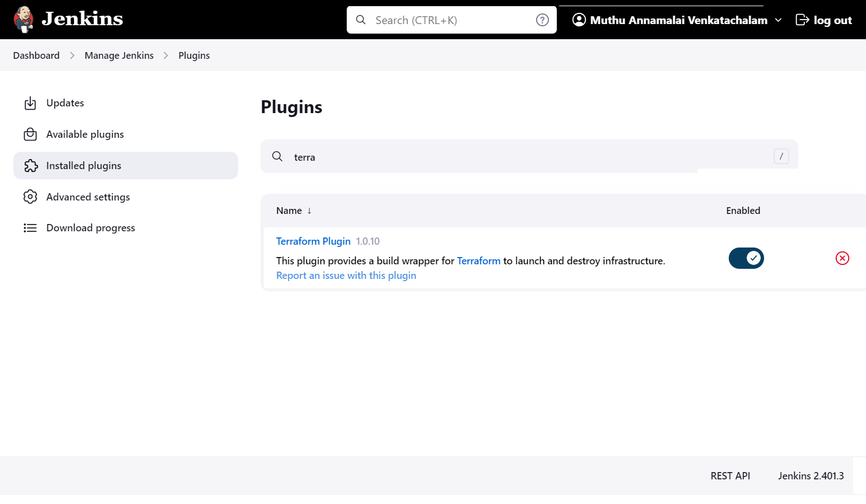This screenshot has height=504, width=866.
Task: Click the user avatar icon
Action: [579, 20]
